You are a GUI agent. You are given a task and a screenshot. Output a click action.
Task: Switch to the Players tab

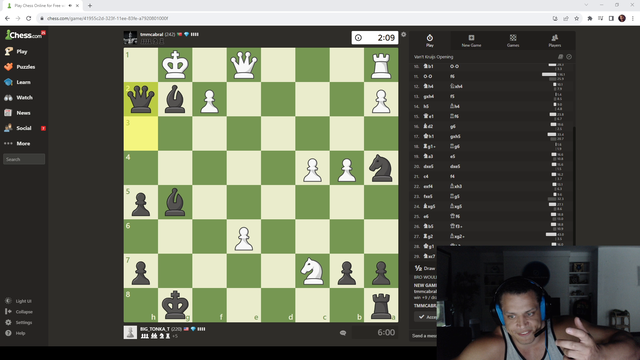pyautogui.click(x=555, y=41)
